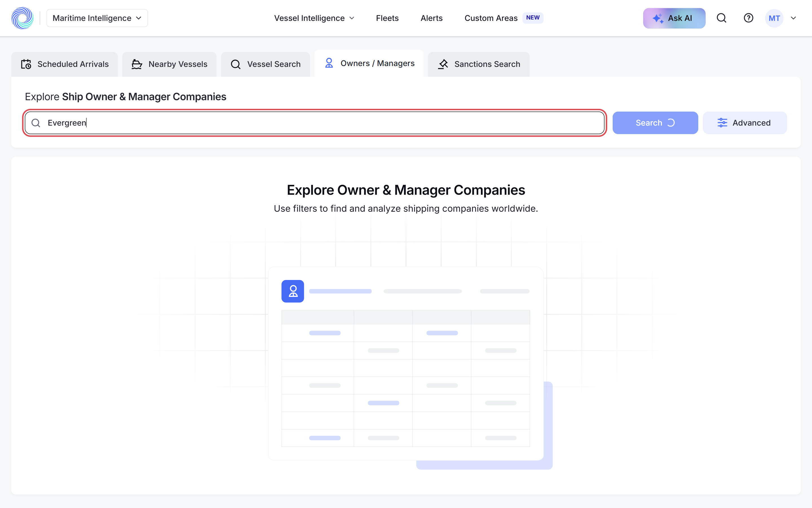This screenshot has width=812, height=508.
Task: Open the Advanced filters
Action: 745,123
